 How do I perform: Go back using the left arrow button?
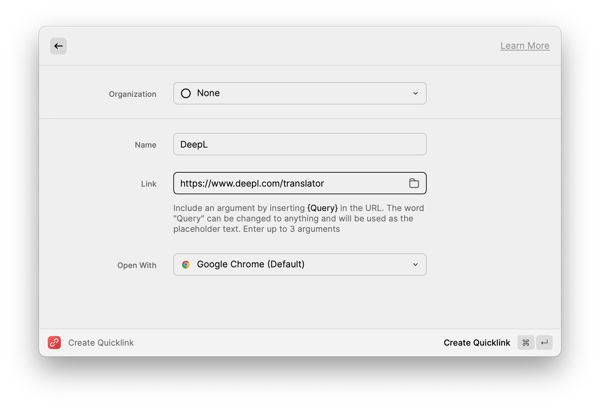pos(58,46)
